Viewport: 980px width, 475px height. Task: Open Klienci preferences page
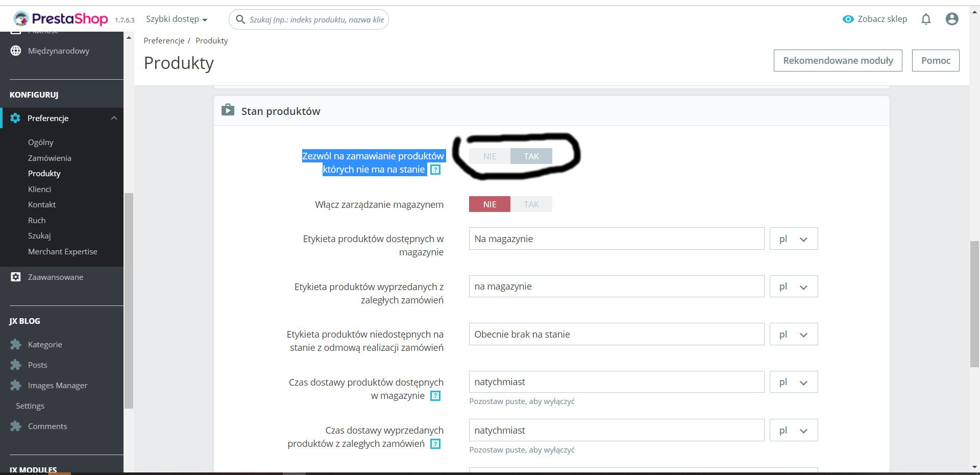coord(39,189)
